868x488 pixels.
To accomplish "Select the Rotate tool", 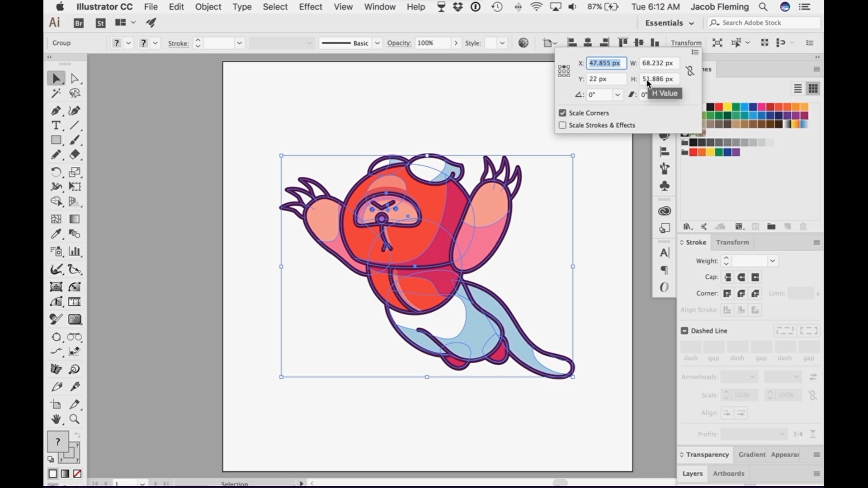I will click(x=56, y=172).
